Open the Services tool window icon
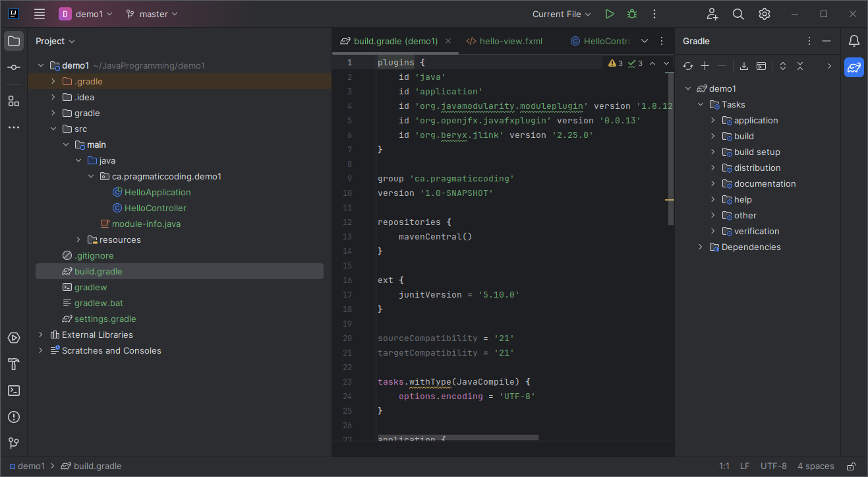The image size is (868, 477). click(14, 338)
